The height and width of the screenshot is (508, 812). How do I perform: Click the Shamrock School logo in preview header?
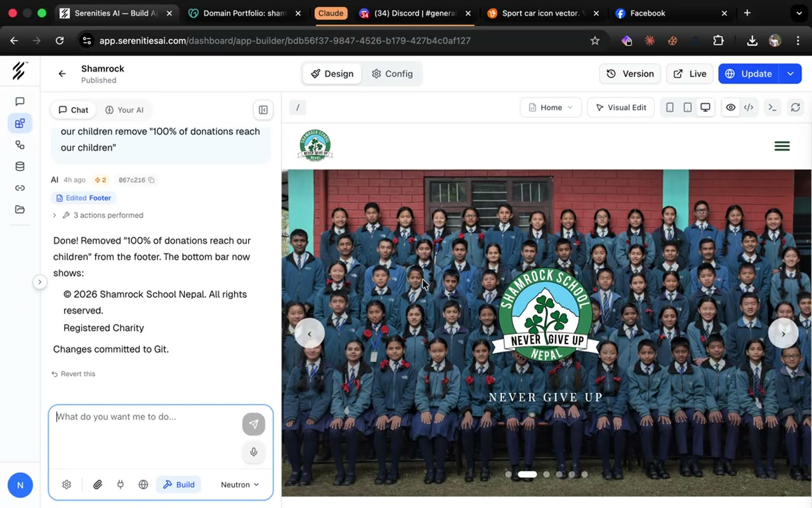(315, 145)
